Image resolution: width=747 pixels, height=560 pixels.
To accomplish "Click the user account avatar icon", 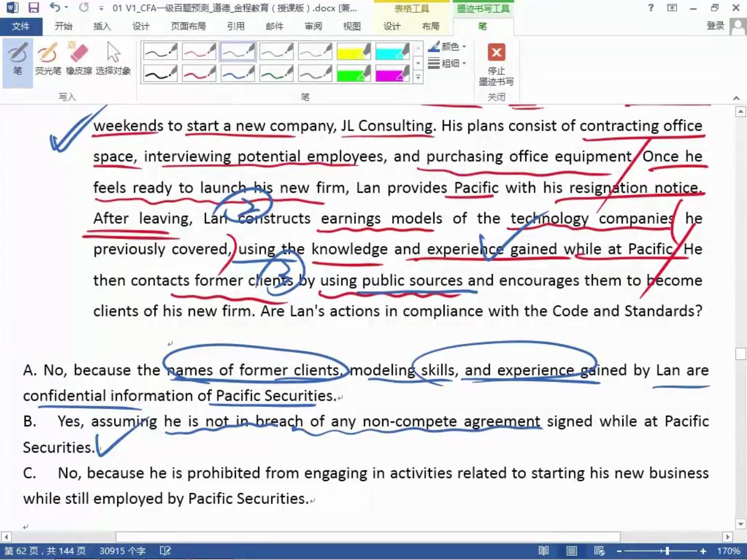I will tap(738, 26).
